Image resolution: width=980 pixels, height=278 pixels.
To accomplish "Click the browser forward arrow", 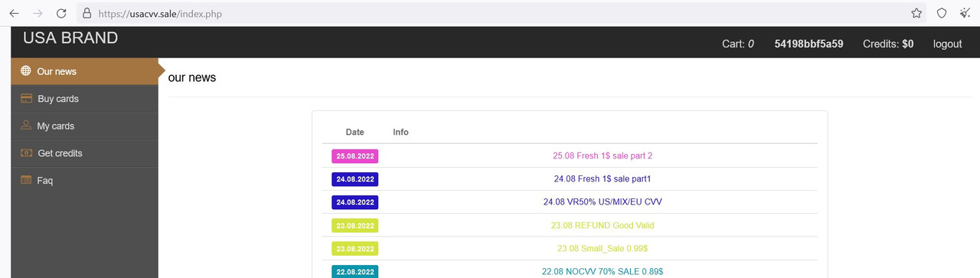I will coord(38,13).
